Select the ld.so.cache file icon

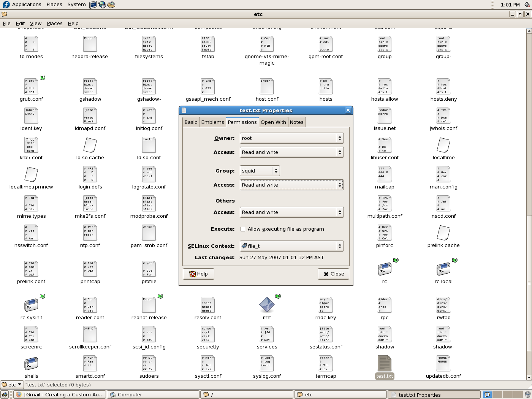(x=90, y=145)
